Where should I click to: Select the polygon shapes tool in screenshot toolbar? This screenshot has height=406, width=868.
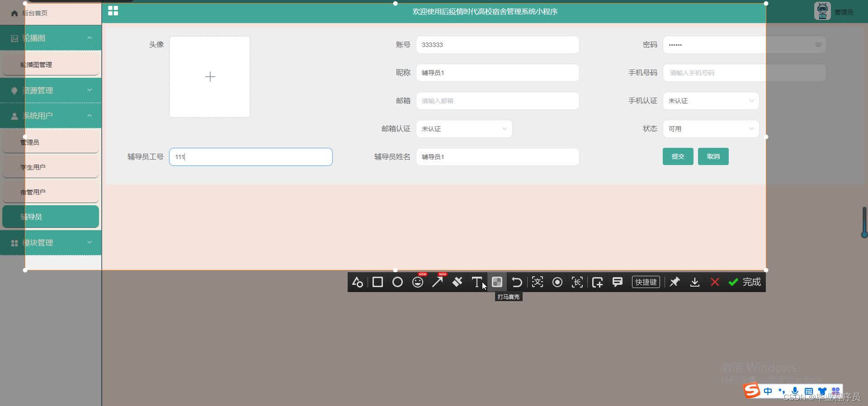[357, 282]
